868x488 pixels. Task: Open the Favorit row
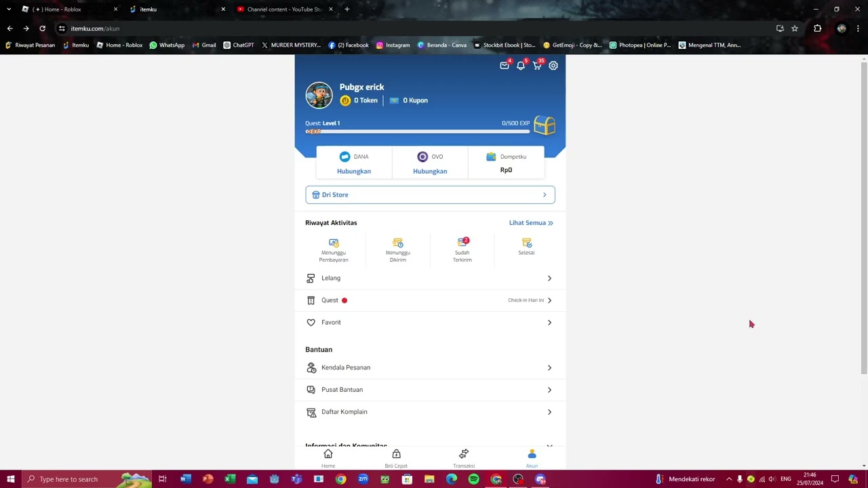[x=430, y=323]
